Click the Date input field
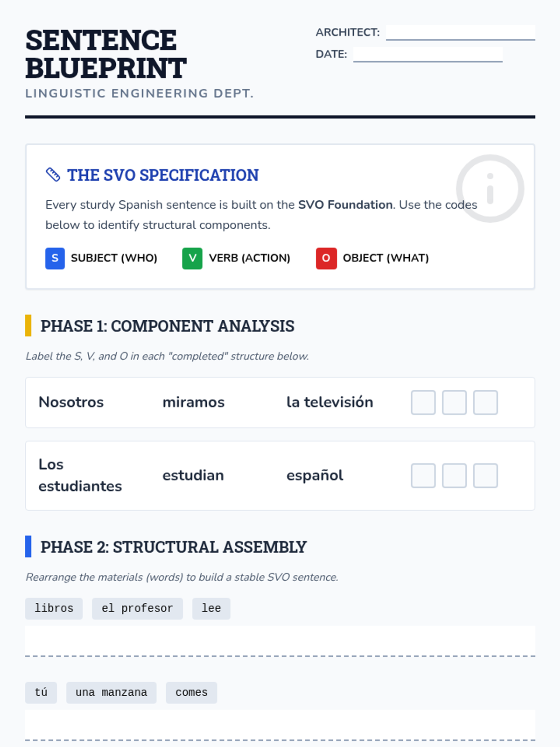Screen dimensions: 560x747 click(x=427, y=54)
